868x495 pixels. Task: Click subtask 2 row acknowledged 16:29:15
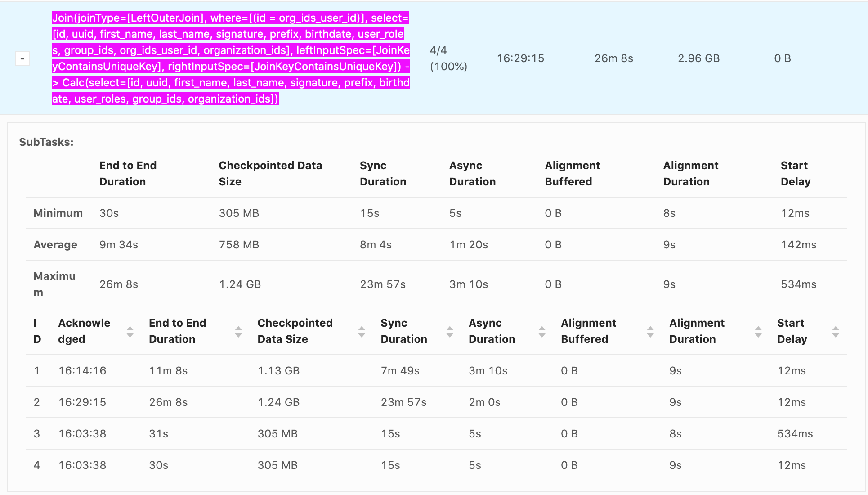pyautogui.click(x=82, y=402)
